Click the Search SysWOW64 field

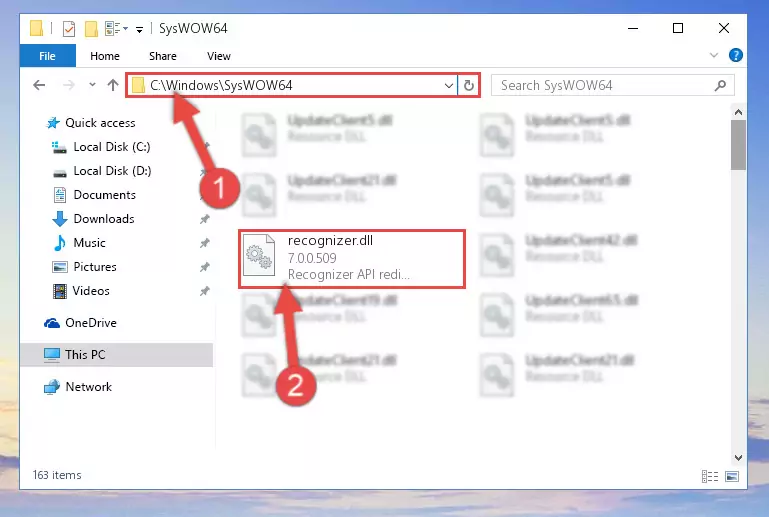point(613,85)
